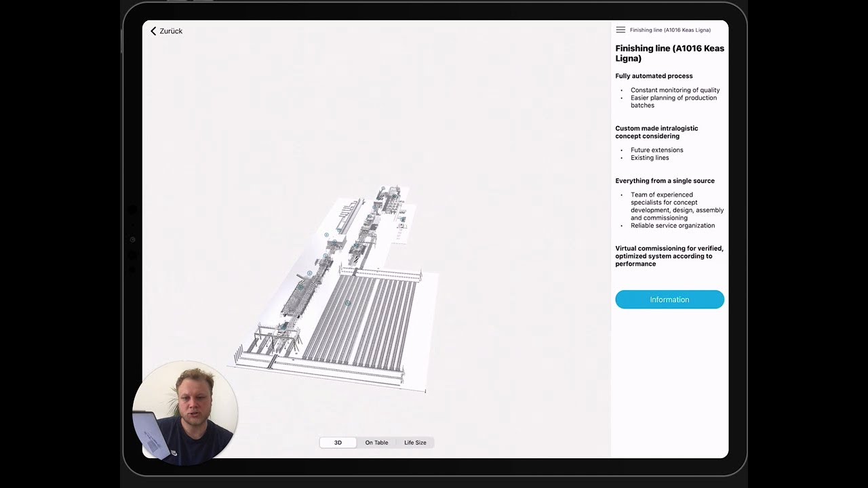
Task: Click the 'Future extensions' bullet
Action: (x=656, y=150)
